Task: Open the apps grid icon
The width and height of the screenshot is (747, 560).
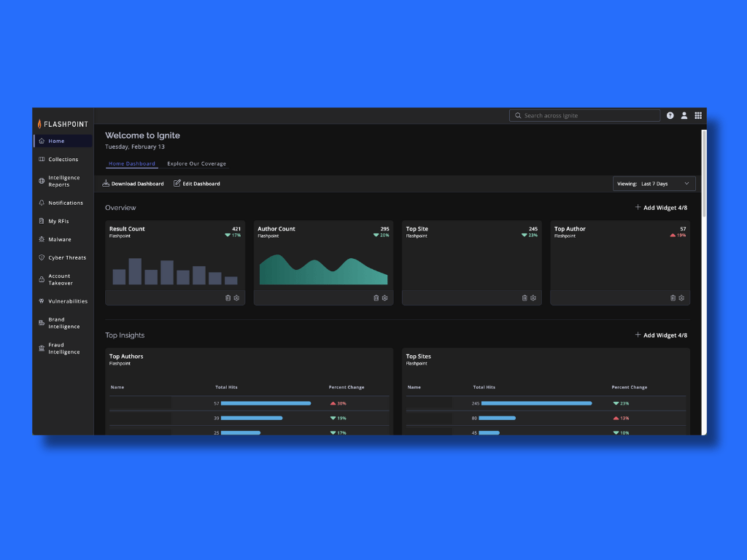Action: [x=698, y=116]
